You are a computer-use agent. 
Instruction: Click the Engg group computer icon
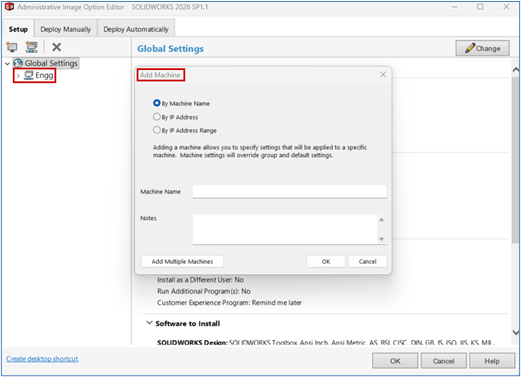click(x=29, y=75)
